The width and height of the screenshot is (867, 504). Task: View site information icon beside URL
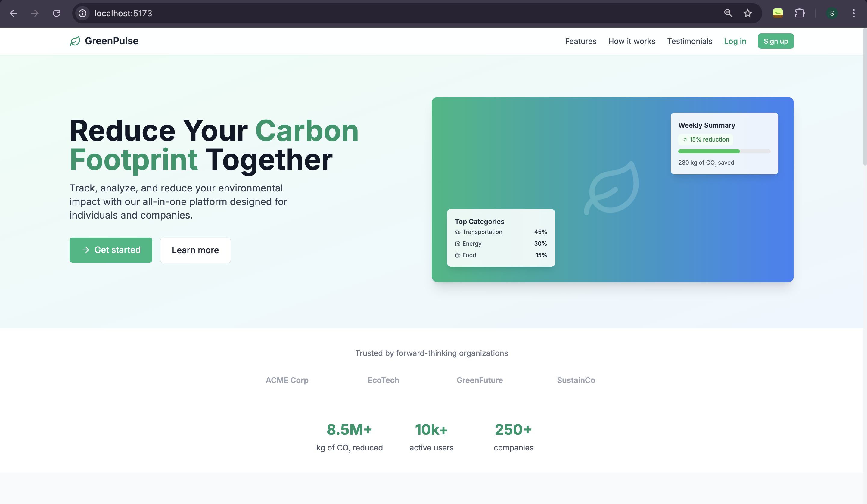(82, 13)
